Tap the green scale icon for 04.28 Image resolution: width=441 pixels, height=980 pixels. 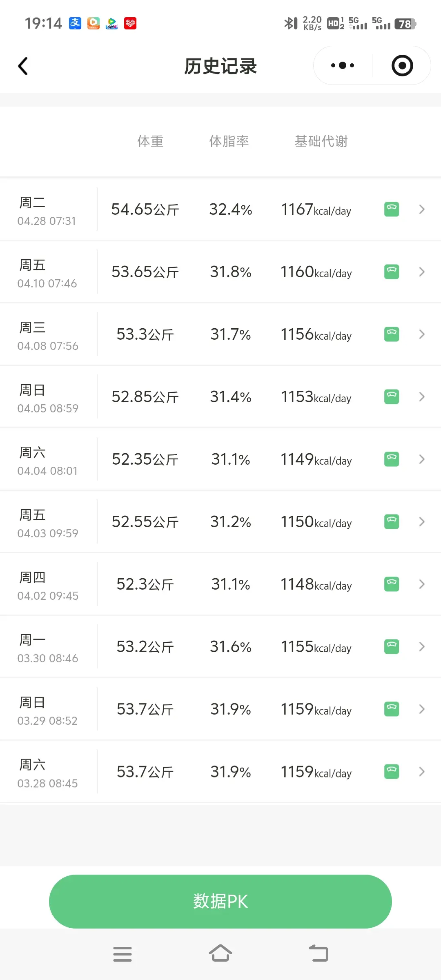pyautogui.click(x=392, y=209)
